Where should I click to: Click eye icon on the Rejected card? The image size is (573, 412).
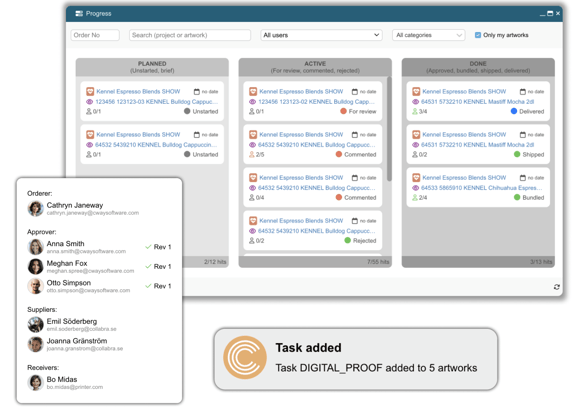[x=253, y=231]
